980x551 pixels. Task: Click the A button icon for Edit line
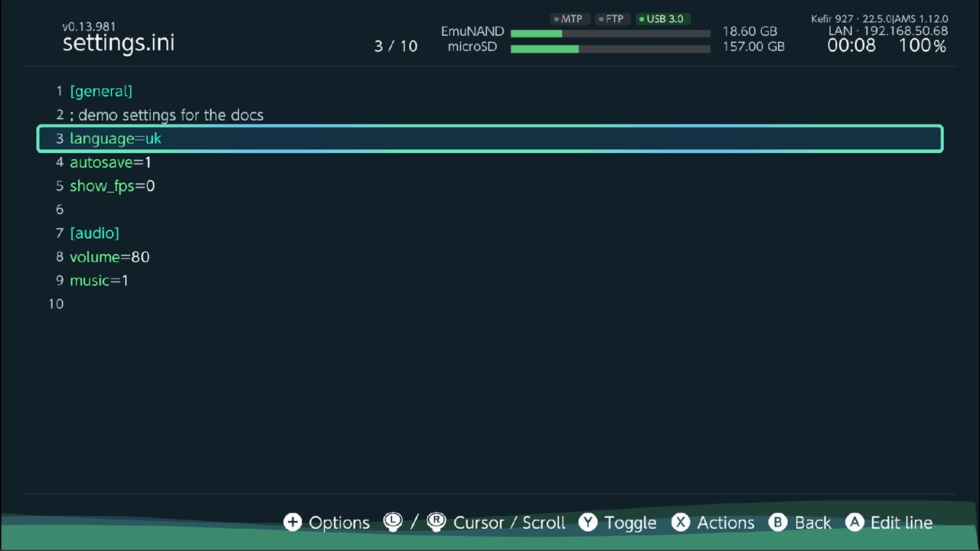(855, 522)
